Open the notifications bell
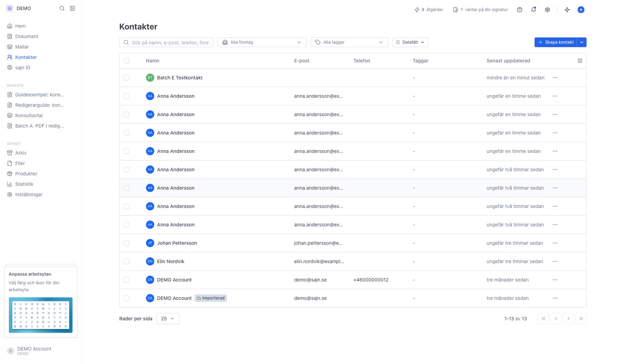The height and width of the screenshot is (364, 624). (534, 10)
